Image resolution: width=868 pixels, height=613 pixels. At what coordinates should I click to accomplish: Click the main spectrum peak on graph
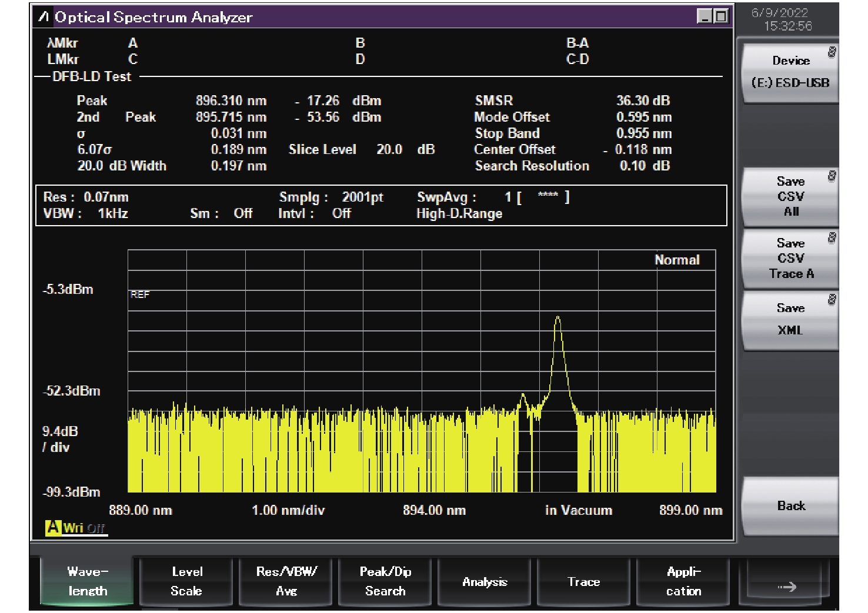557,320
